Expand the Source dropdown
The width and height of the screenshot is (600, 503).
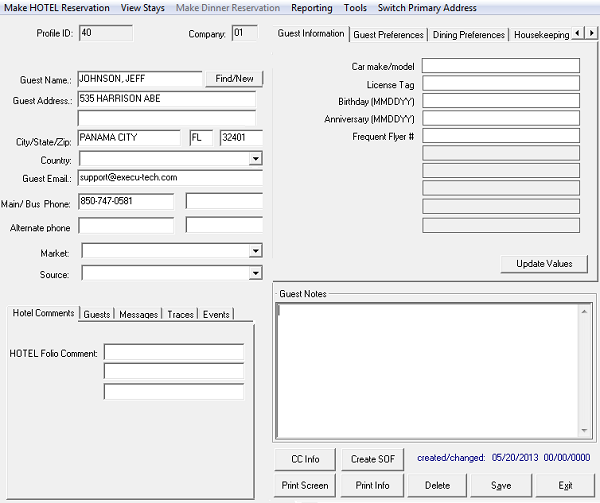point(255,273)
